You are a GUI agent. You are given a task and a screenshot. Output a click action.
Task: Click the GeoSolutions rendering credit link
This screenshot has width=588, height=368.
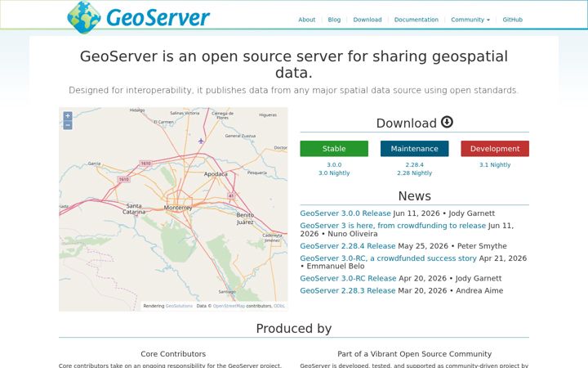click(x=179, y=306)
